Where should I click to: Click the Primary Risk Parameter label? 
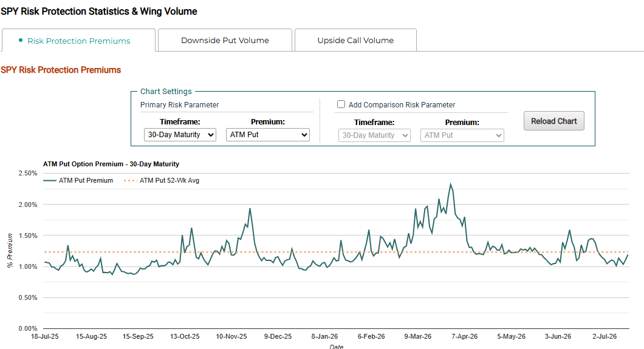pos(179,104)
